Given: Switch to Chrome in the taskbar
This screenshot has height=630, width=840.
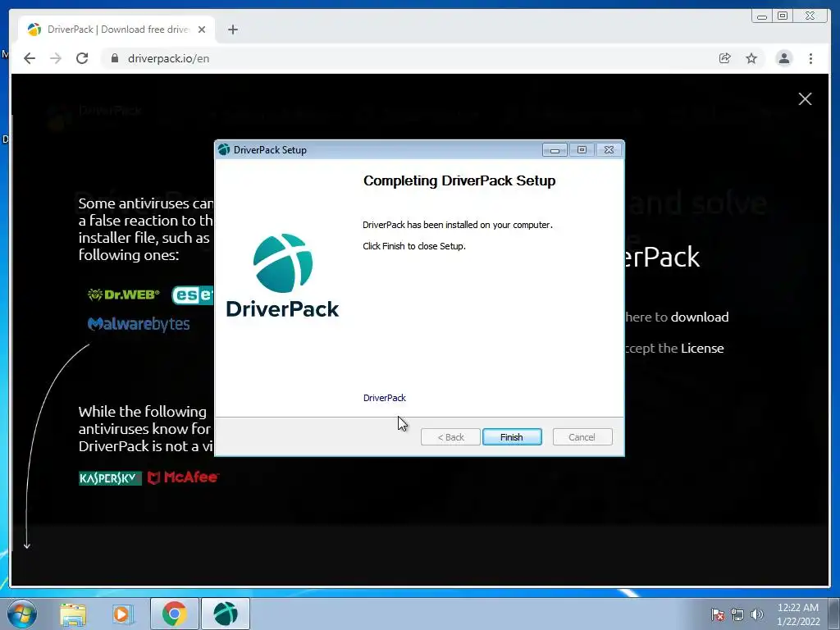Looking at the screenshot, I should [174, 614].
